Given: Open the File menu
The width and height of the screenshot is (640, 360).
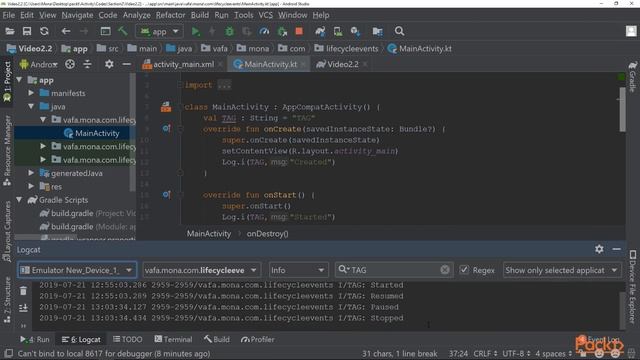Looking at the screenshot, I should tap(9, 15).
